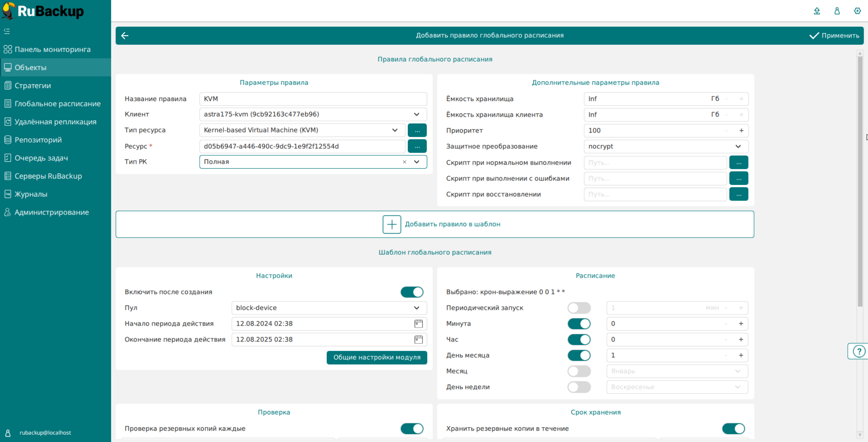Click Общие настройки модуля button
This screenshot has height=442, width=868.
click(376, 357)
